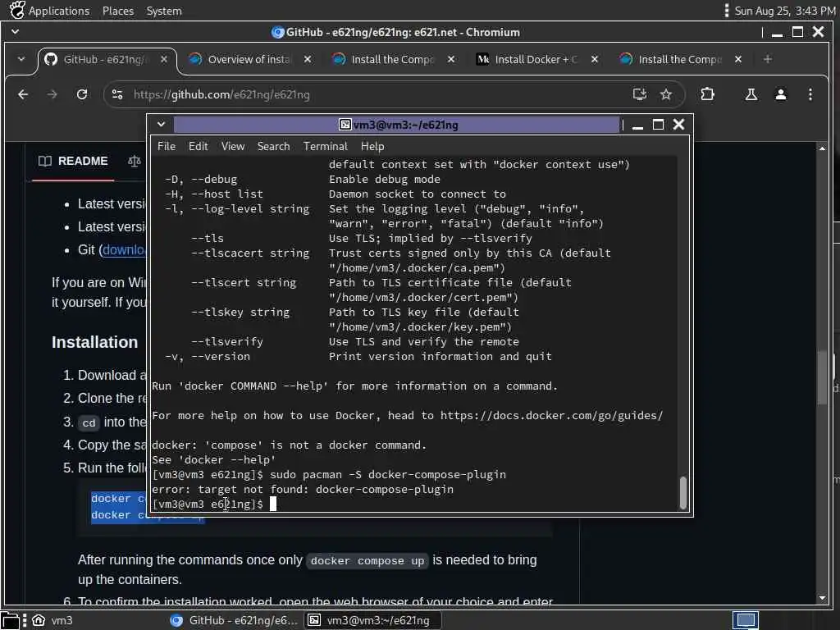Open the Places menu in the panel
The image size is (840, 630).
(x=118, y=11)
